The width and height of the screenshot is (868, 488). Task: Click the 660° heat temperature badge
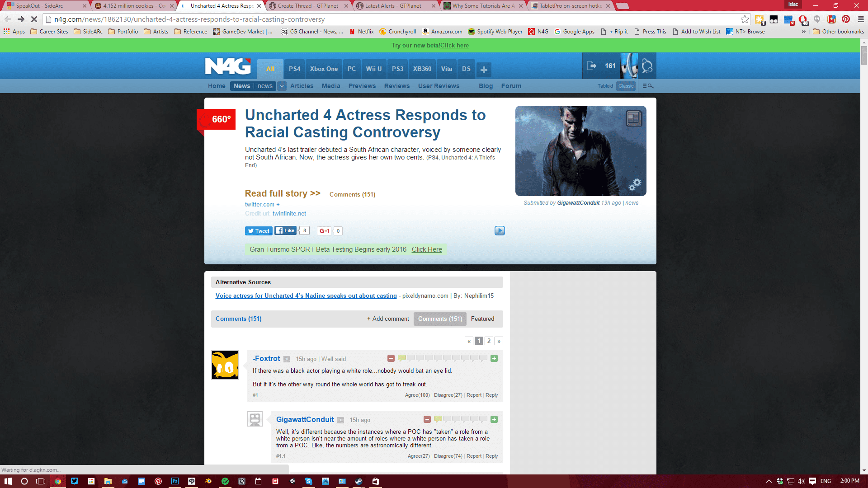coord(216,119)
